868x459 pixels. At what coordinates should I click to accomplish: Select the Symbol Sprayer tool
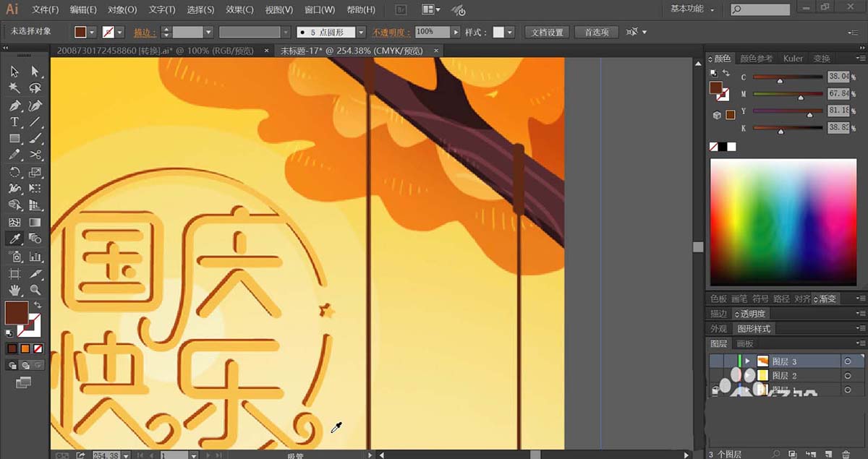14,257
